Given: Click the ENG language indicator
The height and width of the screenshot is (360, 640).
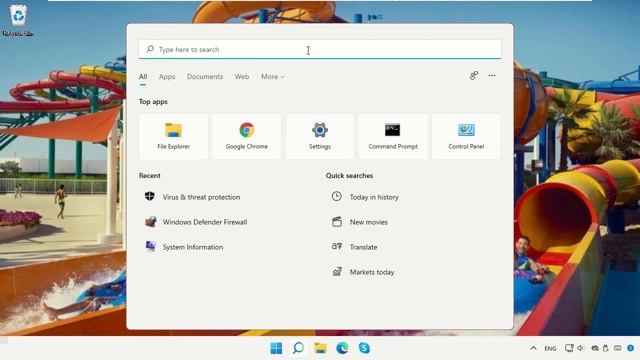Looking at the screenshot, I should (x=550, y=349).
